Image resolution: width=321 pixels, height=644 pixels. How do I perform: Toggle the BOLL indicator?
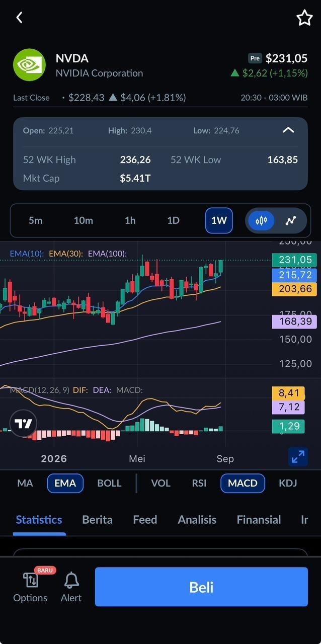(109, 483)
